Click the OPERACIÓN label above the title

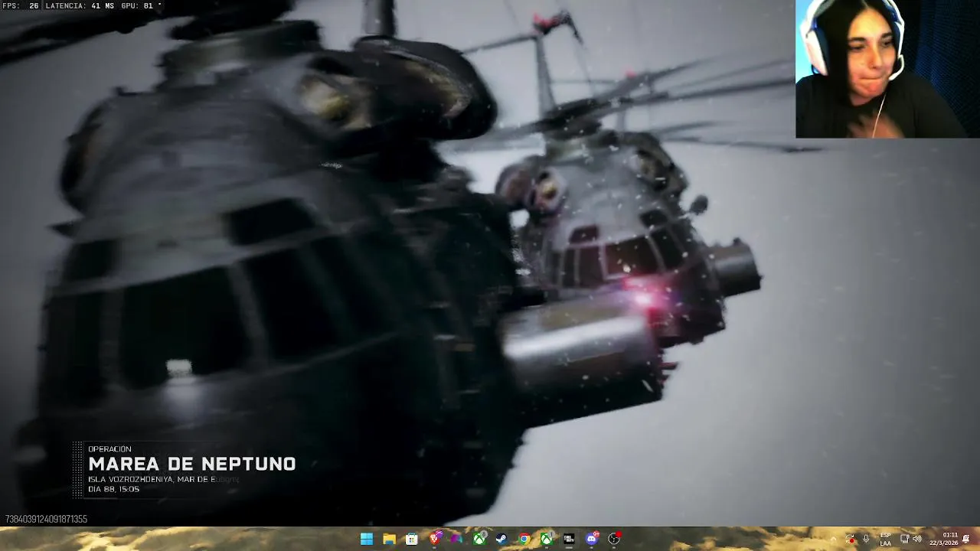[x=109, y=449]
